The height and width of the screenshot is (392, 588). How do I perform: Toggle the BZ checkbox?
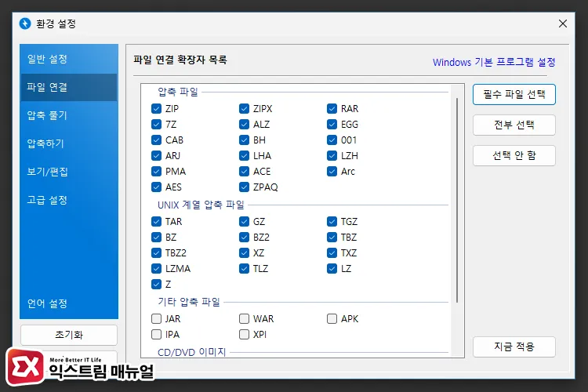tap(156, 238)
